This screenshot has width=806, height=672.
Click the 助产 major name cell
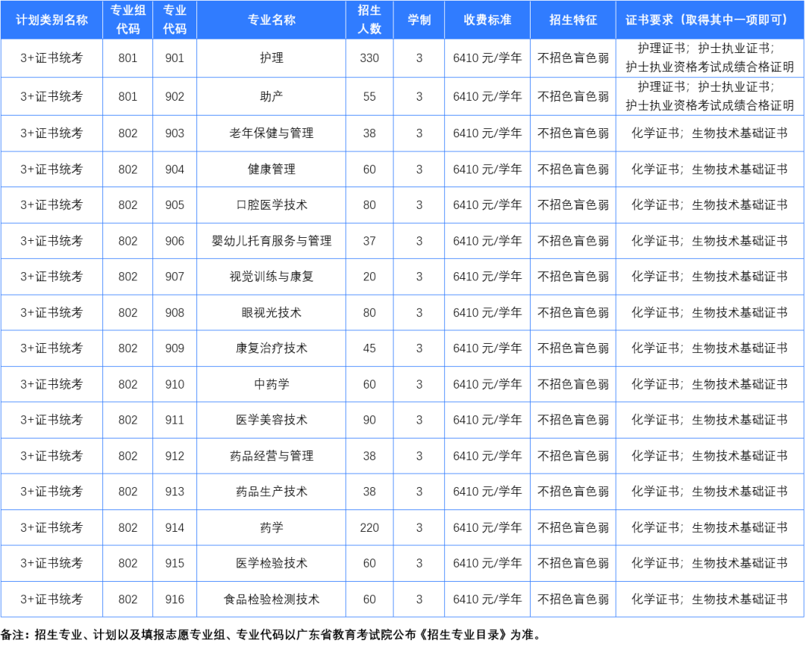[271, 96]
